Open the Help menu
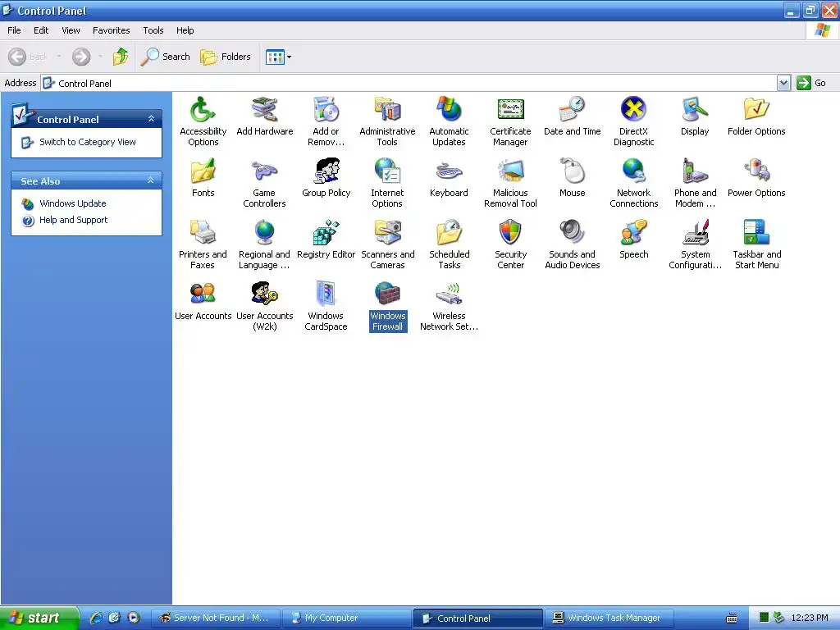The image size is (840, 630). [185, 30]
